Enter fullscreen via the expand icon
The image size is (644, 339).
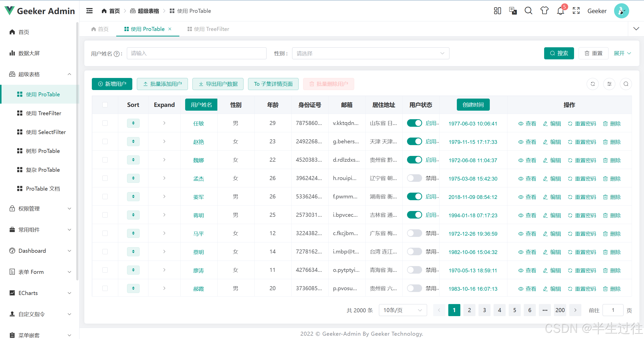tap(576, 11)
